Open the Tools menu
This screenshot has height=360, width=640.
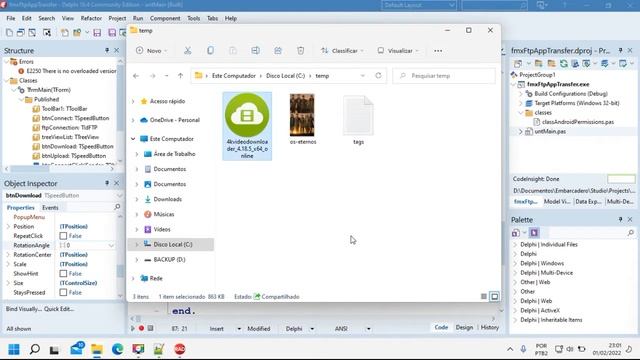[193, 18]
